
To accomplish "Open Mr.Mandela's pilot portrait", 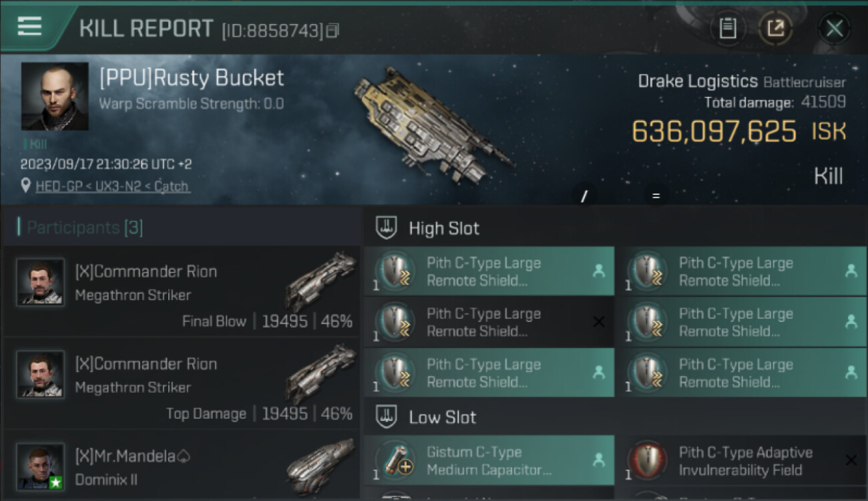I will (x=41, y=466).
